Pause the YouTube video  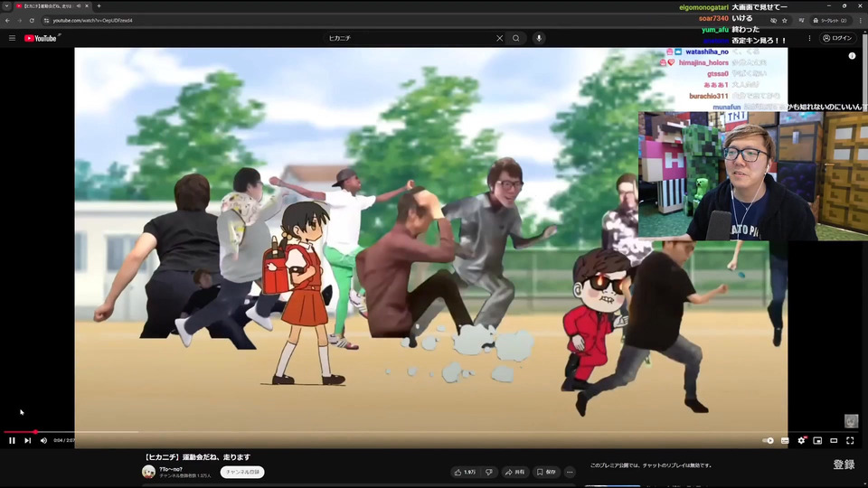pos(12,440)
